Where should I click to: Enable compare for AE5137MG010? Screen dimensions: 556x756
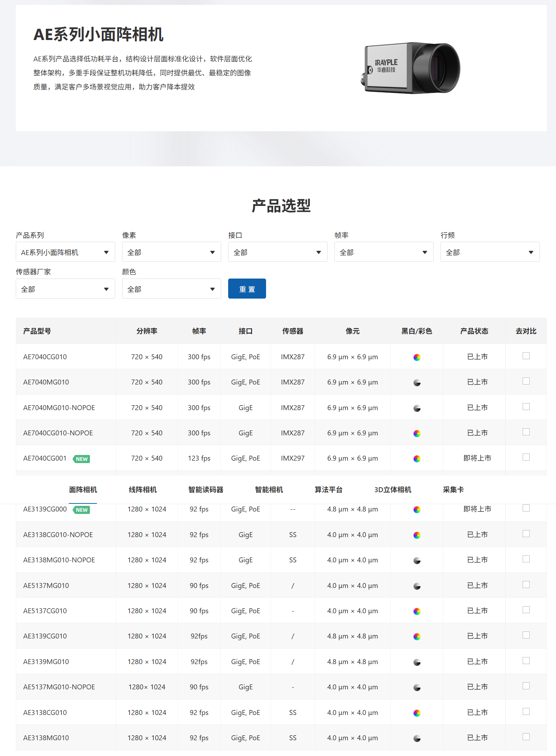[526, 584]
